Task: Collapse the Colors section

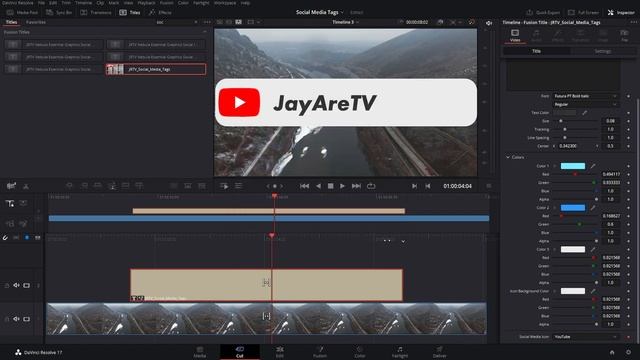Action: point(508,157)
